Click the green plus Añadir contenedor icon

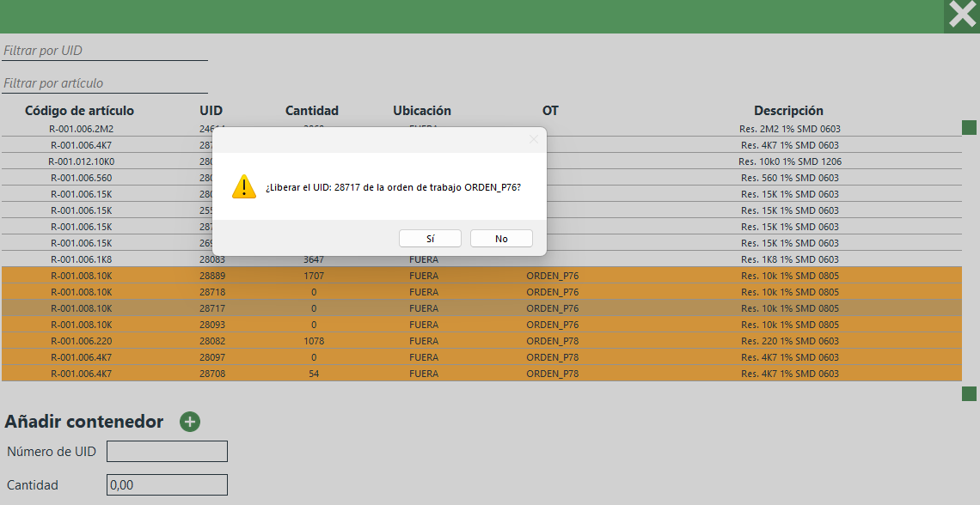click(190, 422)
